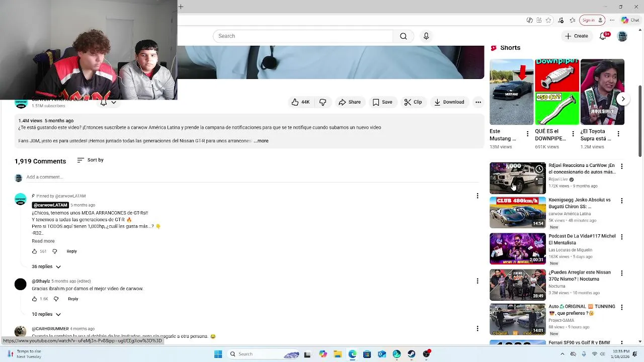
Task: Open Edge favorites list icon
Action: coord(573,20)
